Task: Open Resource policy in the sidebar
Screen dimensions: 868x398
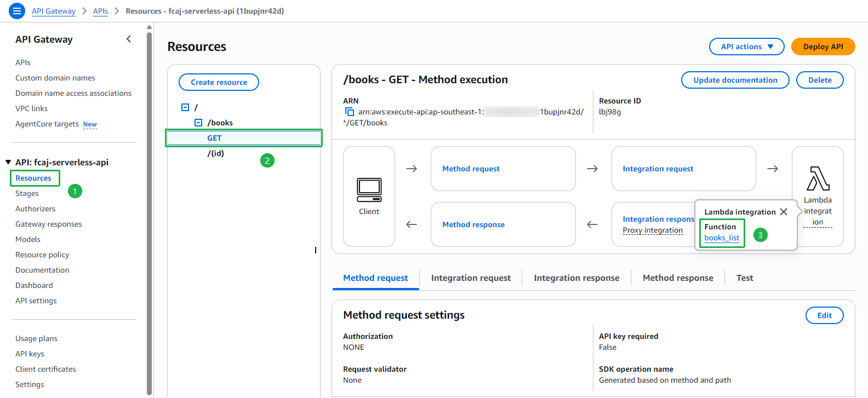Action: 42,255
